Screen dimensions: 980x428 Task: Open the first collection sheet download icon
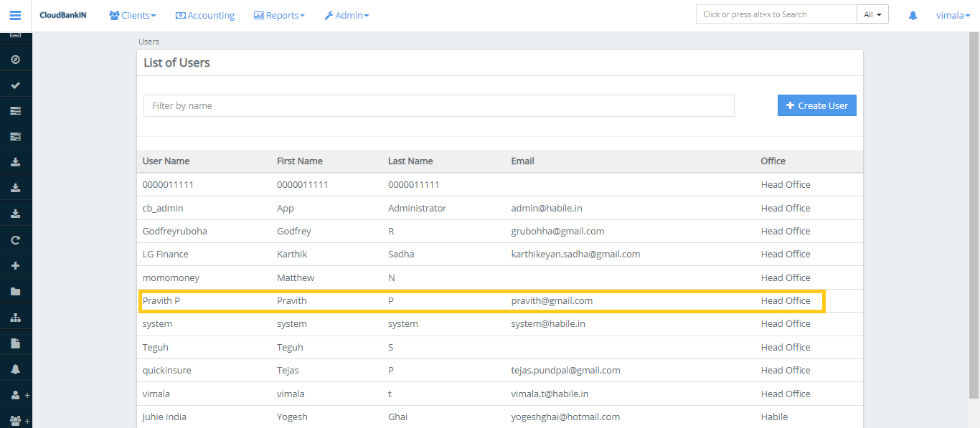click(x=15, y=161)
